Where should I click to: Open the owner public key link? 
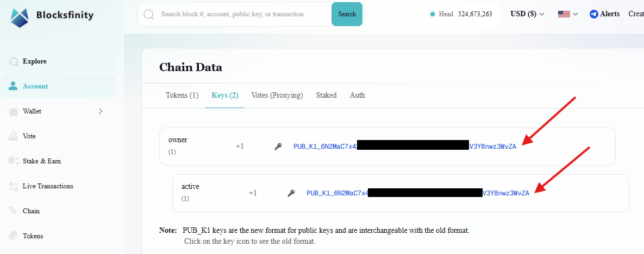point(404,147)
